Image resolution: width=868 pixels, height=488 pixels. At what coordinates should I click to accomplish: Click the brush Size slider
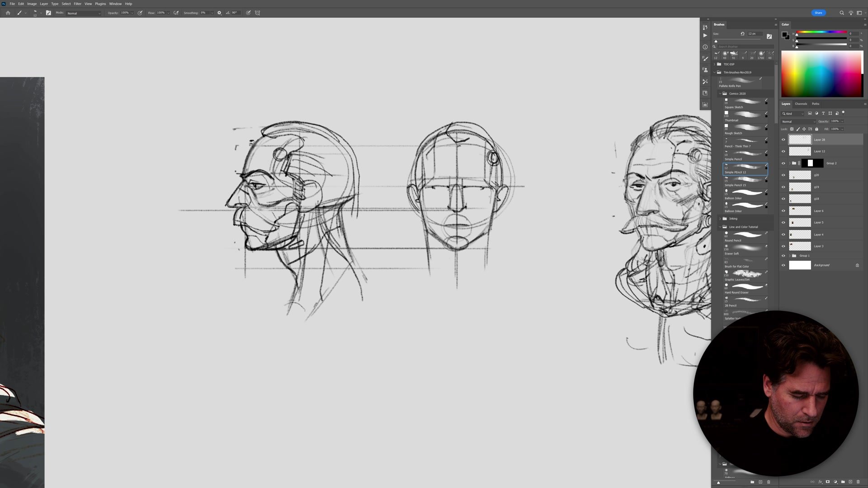pyautogui.click(x=738, y=40)
